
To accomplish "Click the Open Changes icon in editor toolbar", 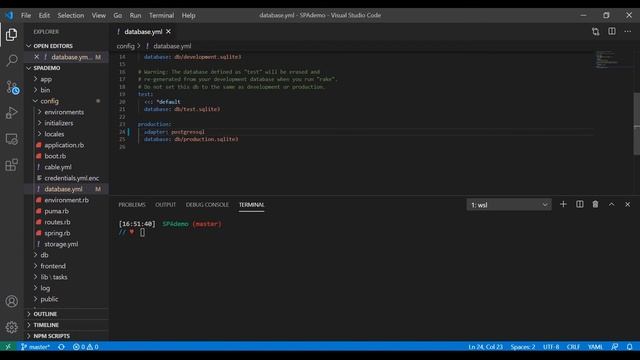I will coord(596,32).
